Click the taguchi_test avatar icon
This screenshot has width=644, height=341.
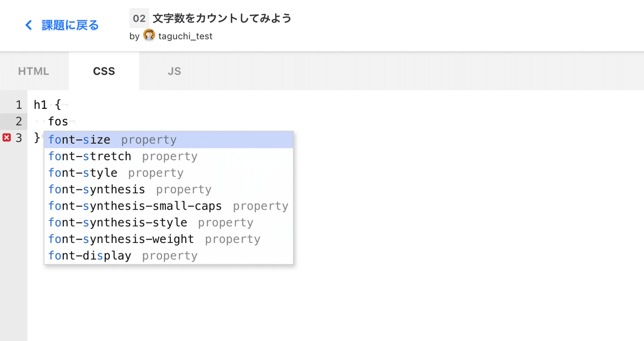pos(149,36)
